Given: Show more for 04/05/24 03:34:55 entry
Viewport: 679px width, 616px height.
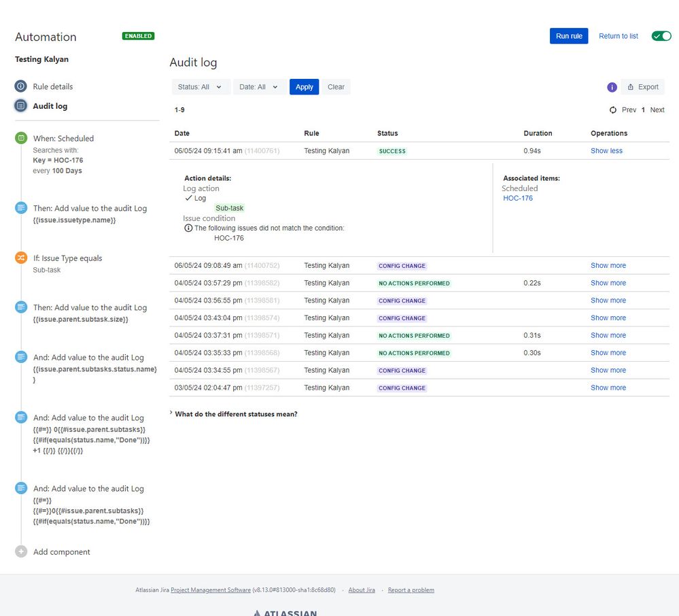Looking at the screenshot, I should pos(608,371).
